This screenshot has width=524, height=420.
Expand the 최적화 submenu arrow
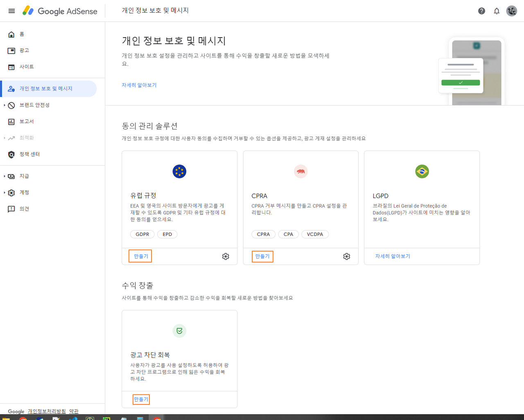[x=4, y=138]
